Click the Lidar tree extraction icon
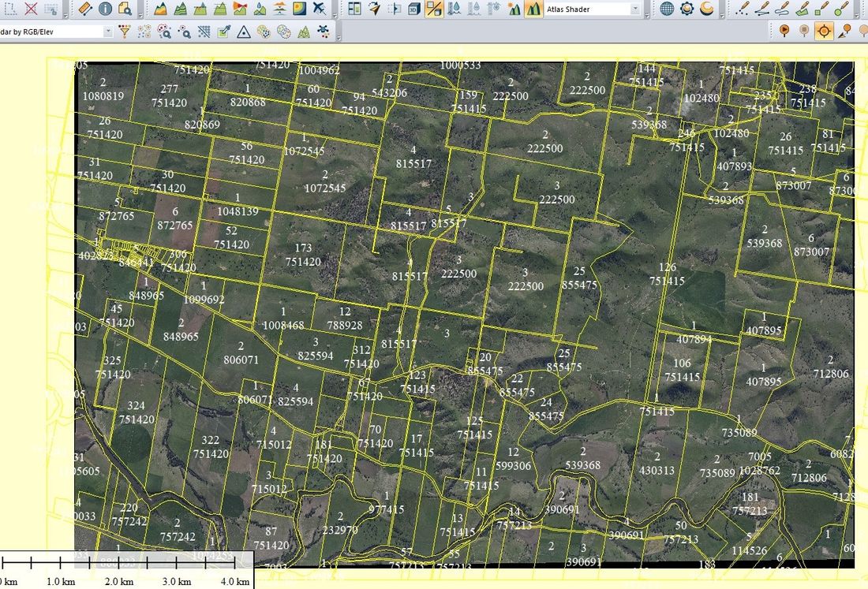This screenshot has width=868, height=589. coord(303,32)
